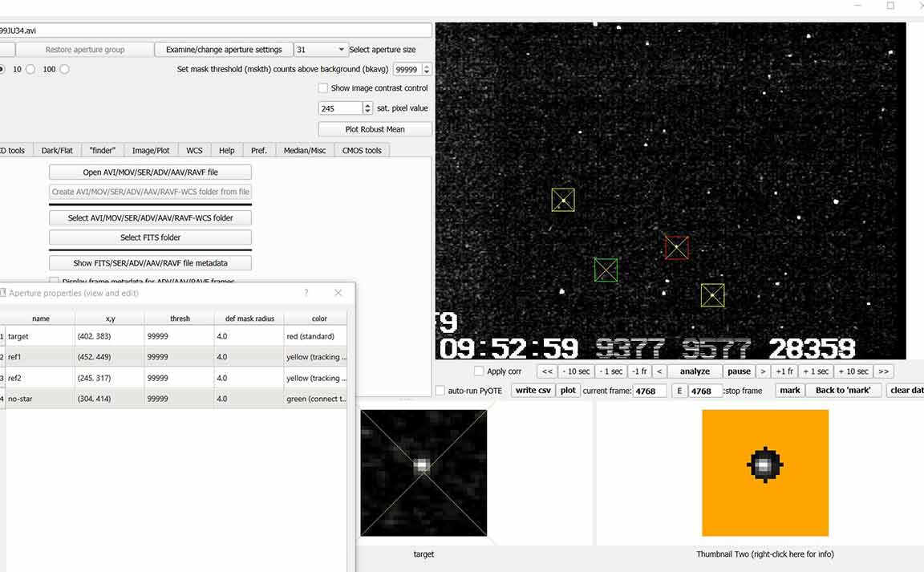Click the red target aperture in the video frame
The width and height of the screenshot is (924, 572).
(676, 248)
